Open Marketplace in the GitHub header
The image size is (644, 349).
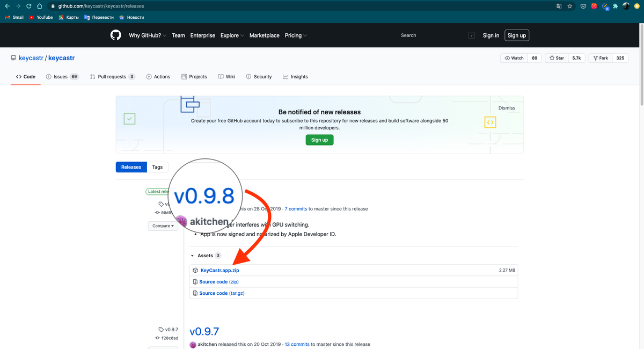pyautogui.click(x=264, y=35)
